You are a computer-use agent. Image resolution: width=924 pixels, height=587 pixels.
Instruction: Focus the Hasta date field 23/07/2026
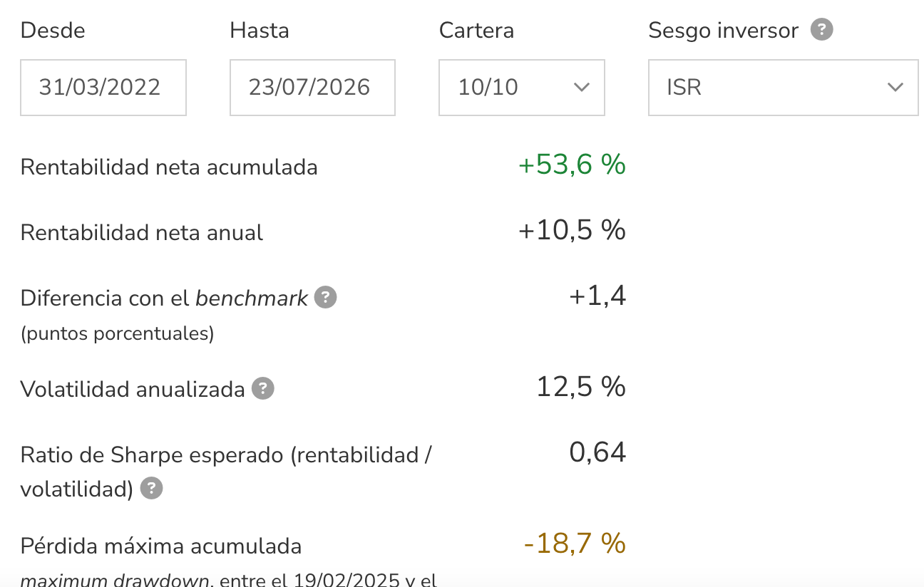(x=312, y=88)
